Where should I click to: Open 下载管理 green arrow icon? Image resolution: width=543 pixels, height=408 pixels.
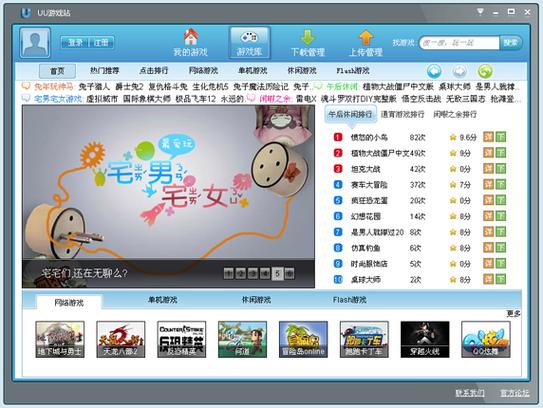(x=308, y=37)
